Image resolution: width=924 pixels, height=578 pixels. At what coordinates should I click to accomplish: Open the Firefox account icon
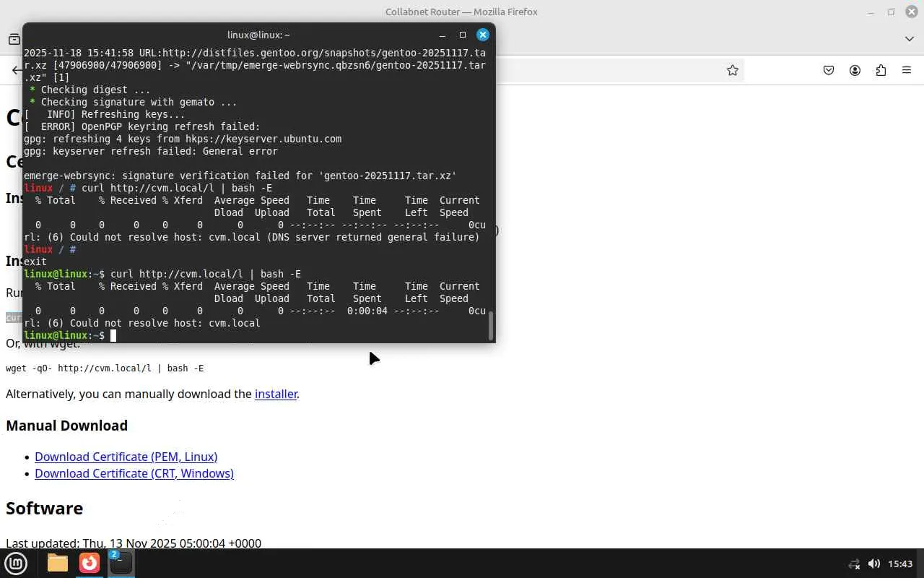pos(855,70)
